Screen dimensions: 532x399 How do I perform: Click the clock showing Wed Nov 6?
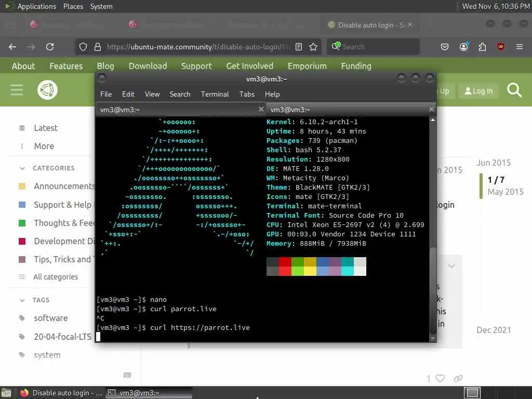[x=496, y=6]
